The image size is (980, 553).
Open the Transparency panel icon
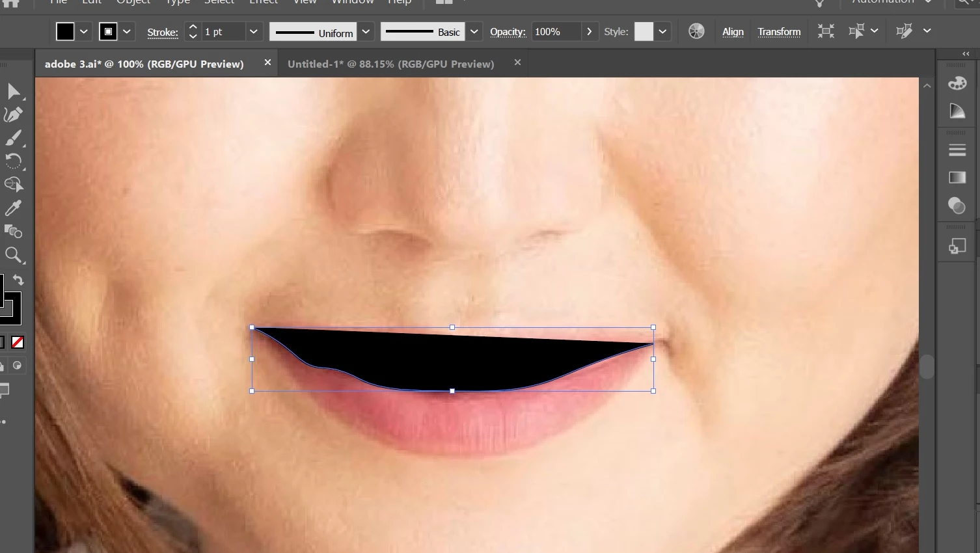pos(957,206)
